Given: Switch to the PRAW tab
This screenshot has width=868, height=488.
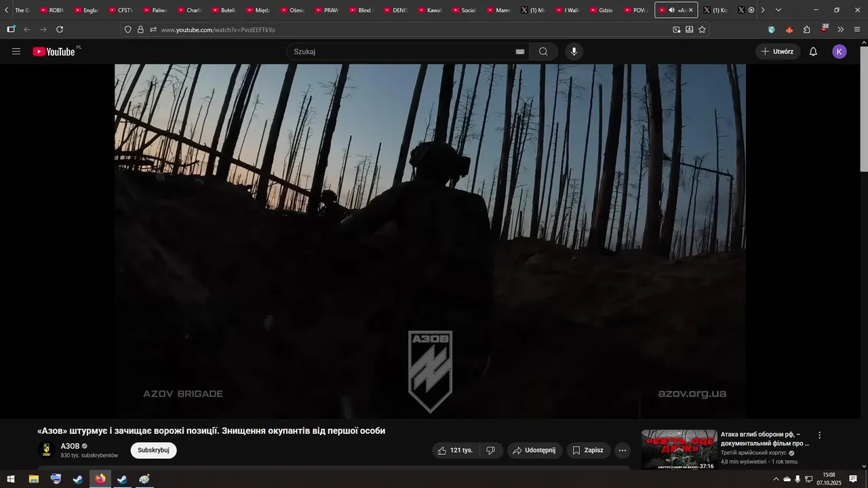Looking at the screenshot, I should click(x=327, y=10).
